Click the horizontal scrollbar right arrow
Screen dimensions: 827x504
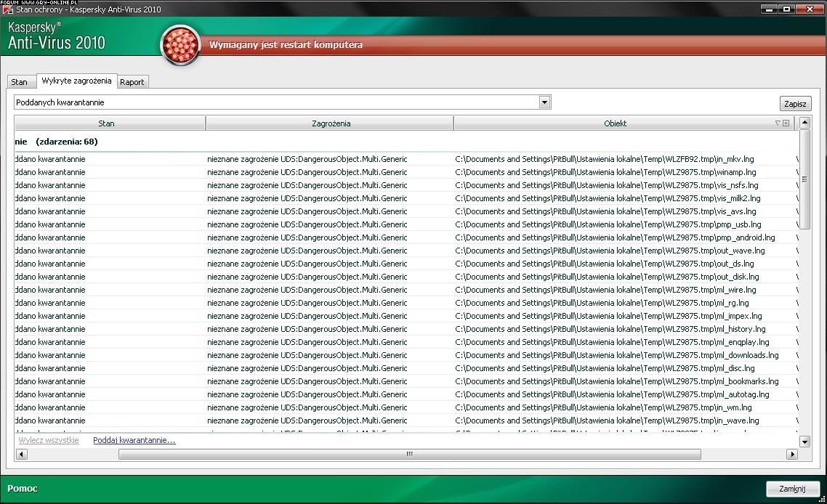[791, 454]
